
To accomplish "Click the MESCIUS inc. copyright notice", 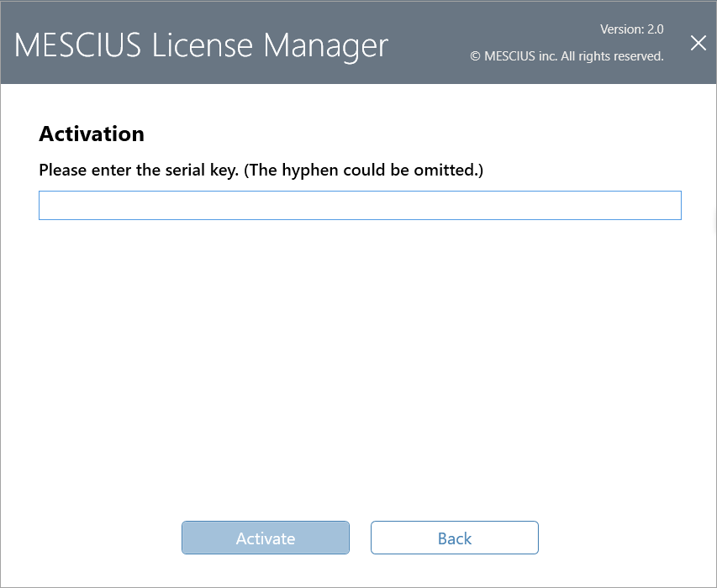I will (567, 56).
